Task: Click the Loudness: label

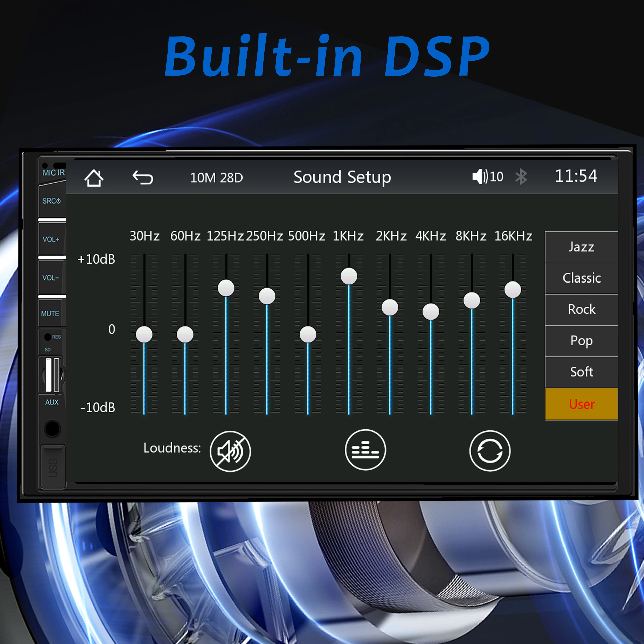Action: tap(172, 448)
